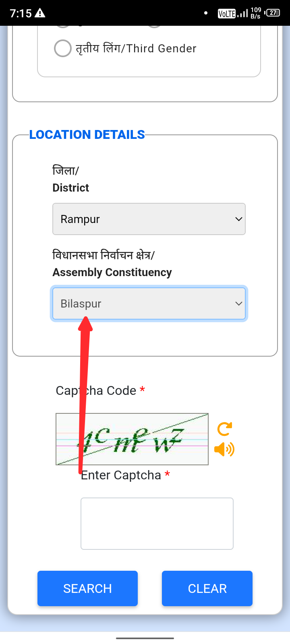Tap the signal strength bars icon
Image resolution: width=290 pixels, height=644 pixels.
[x=242, y=13]
